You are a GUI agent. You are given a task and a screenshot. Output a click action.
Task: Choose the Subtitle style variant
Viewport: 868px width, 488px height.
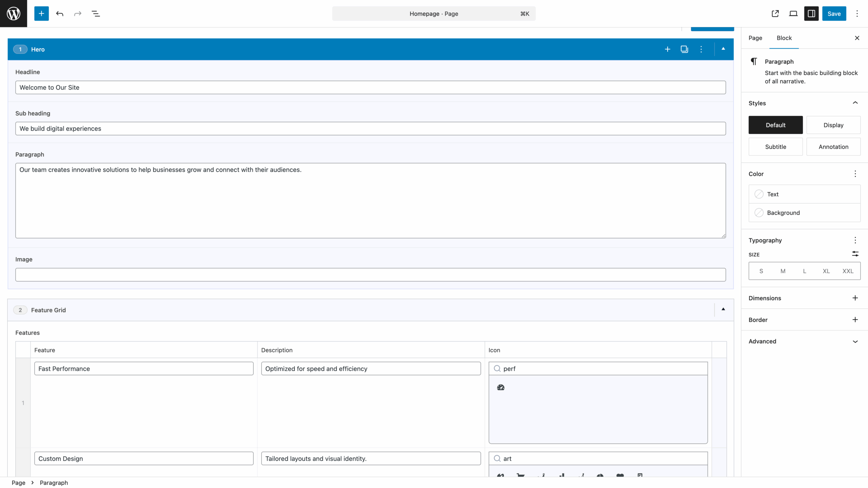pos(775,146)
